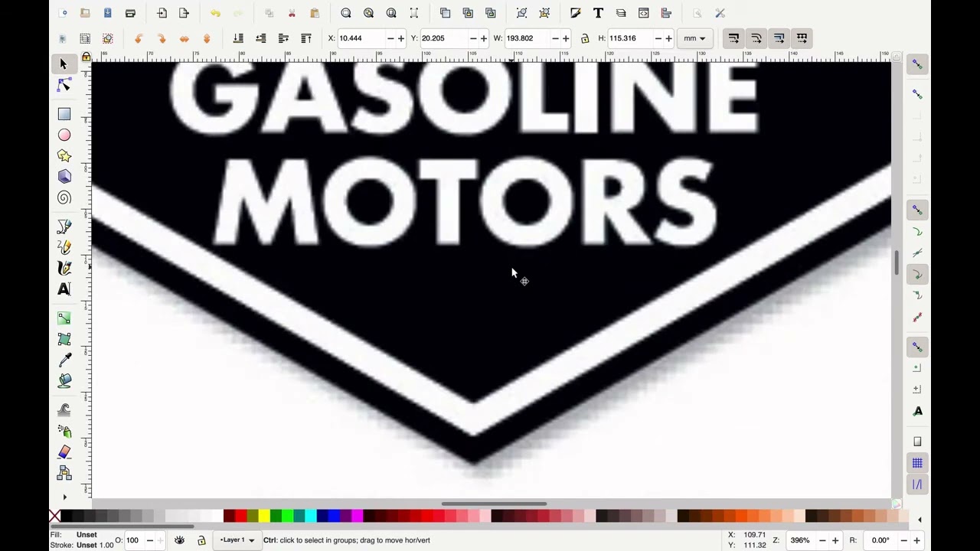Flip selection horizontally

coord(184,38)
